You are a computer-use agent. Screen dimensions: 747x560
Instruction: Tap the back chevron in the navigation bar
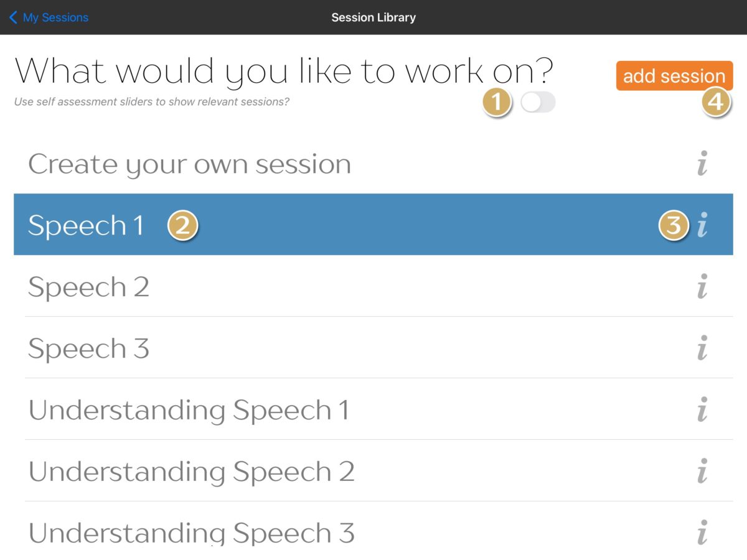click(13, 17)
